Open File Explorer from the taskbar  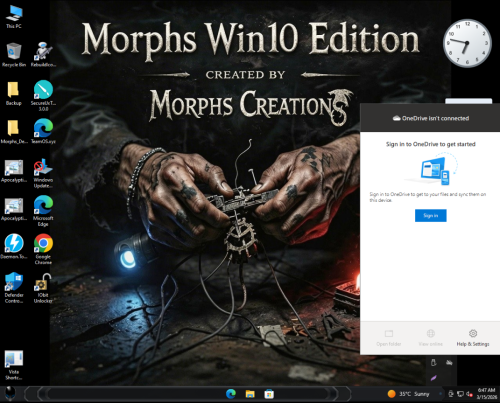pos(250,394)
